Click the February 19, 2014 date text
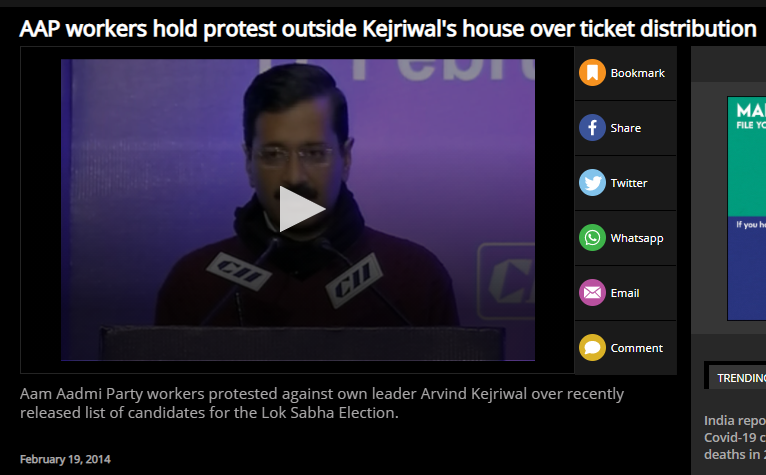 pyautogui.click(x=65, y=459)
